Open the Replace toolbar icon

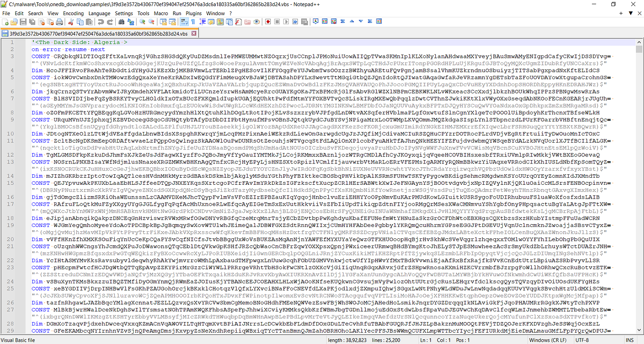click(x=130, y=22)
